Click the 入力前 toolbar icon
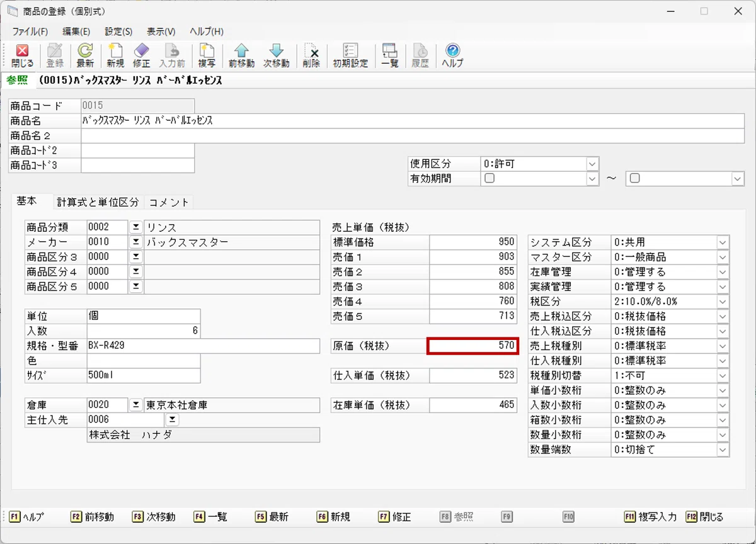This screenshot has height=544, width=756. coord(171,56)
